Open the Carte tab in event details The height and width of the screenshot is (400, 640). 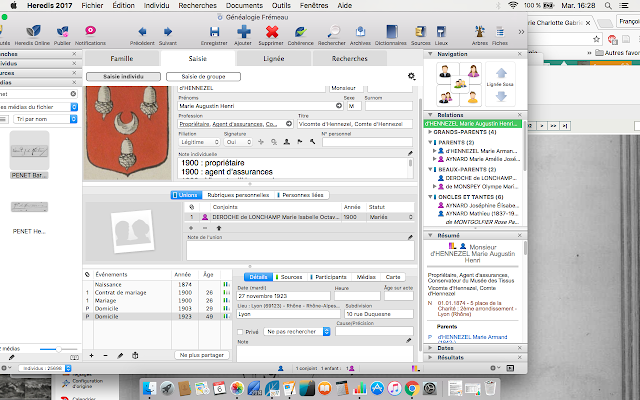pyautogui.click(x=393, y=277)
